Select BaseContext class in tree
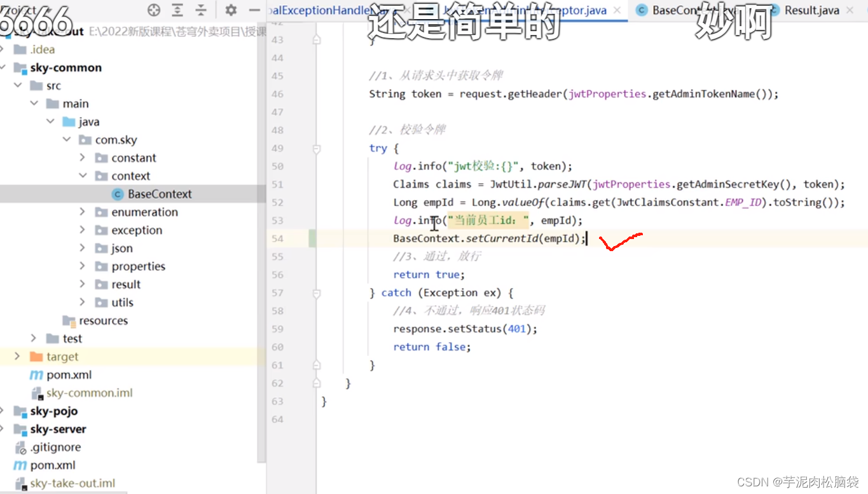Screen dimensions: 868x494 160,194
